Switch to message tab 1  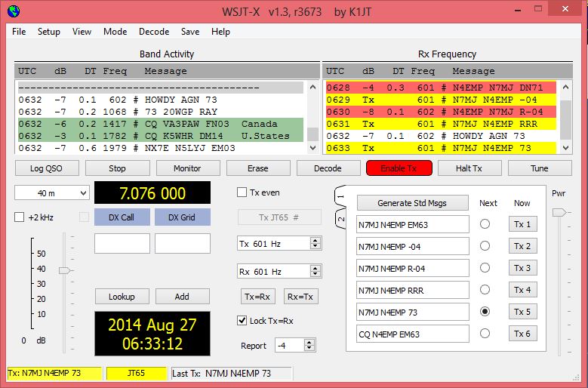pyautogui.click(x=340, y=196)
